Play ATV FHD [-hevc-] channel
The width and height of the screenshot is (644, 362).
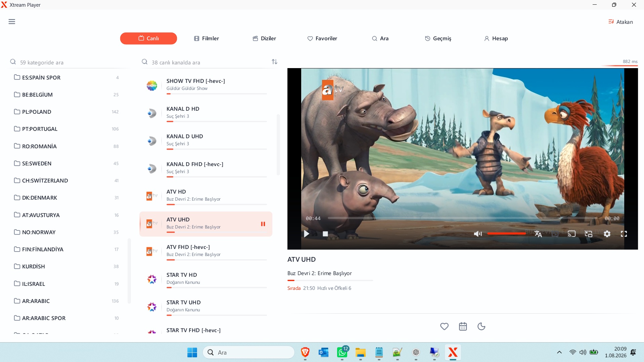click(x=206, y=252)
